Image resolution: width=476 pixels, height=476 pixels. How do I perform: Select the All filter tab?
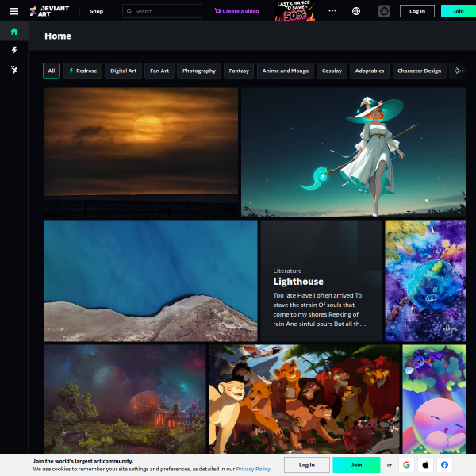tap(52, 71)
